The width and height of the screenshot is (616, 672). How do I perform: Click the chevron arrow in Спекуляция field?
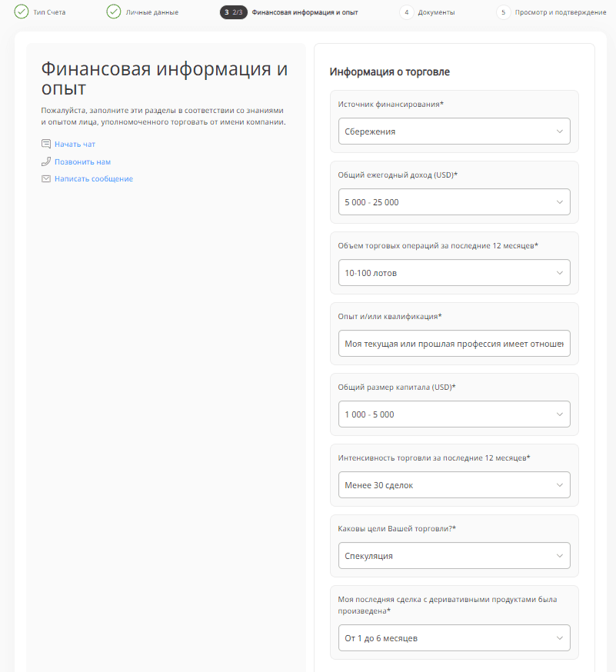pos(559,555)
